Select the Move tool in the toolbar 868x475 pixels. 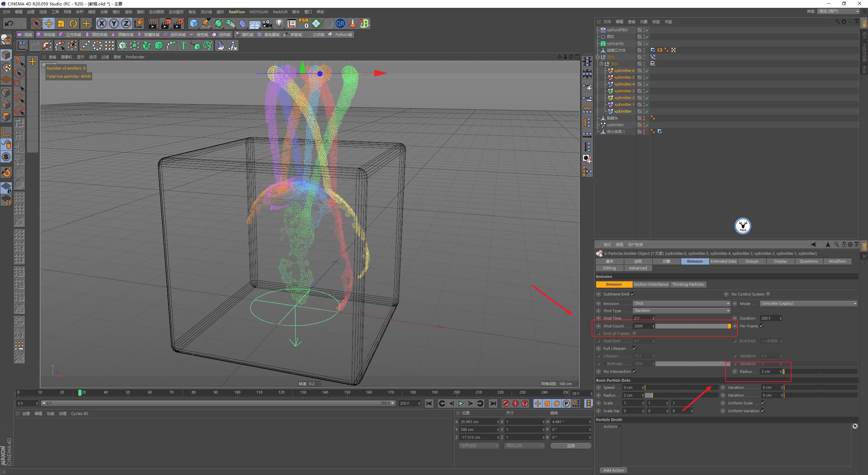49,23
